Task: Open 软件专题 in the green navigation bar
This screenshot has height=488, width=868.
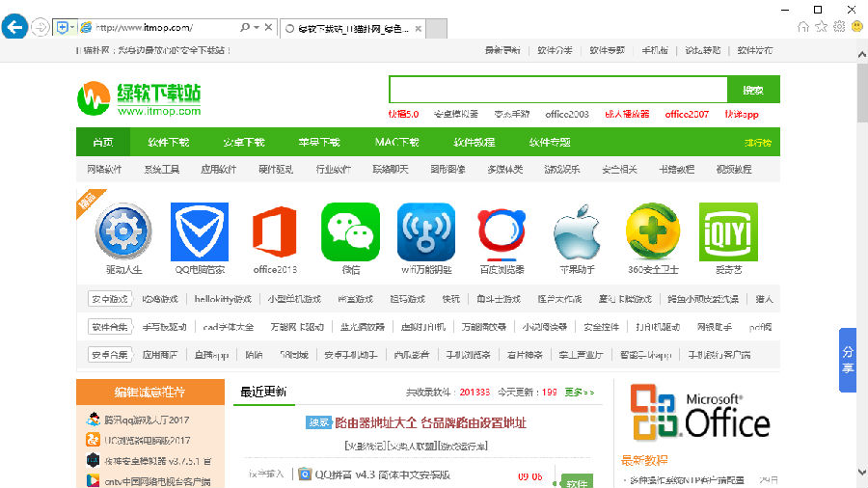Action: click(x=549, y=142)
